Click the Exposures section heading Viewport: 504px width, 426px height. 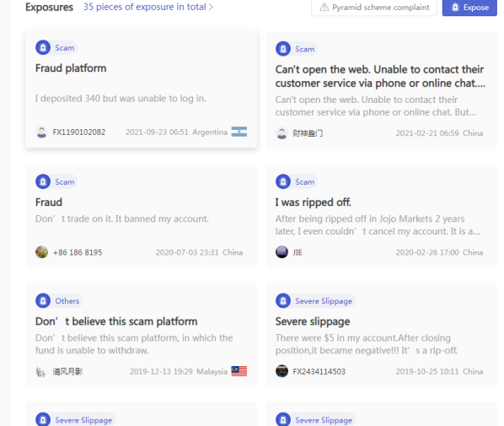49,7
